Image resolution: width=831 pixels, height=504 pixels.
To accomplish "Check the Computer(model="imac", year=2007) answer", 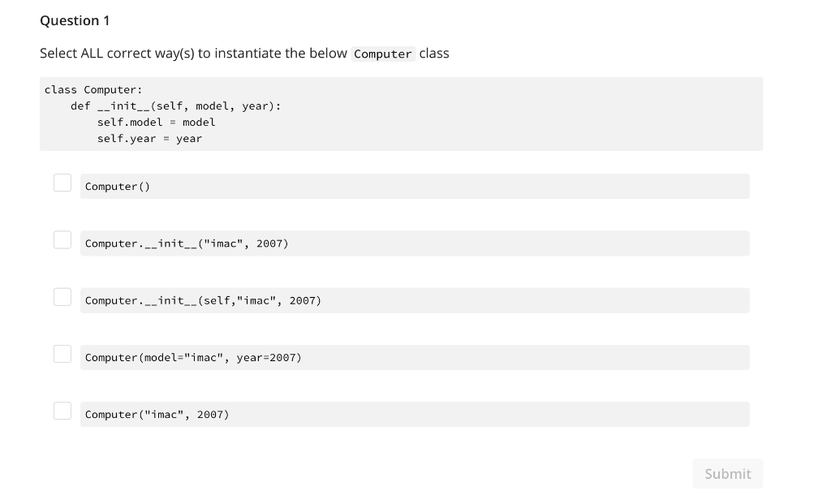I will tap(62, 353).
